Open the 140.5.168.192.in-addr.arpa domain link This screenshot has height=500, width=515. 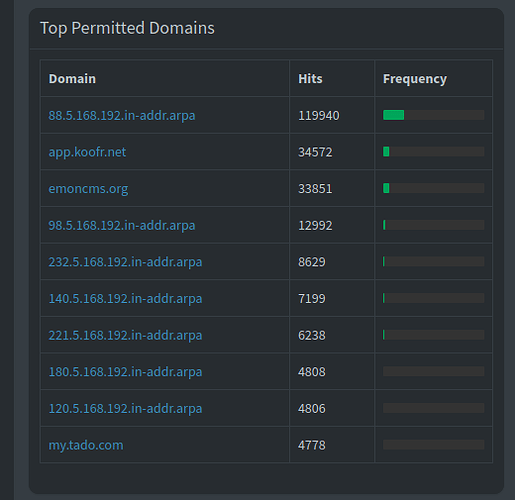pyautogui.click(x=125, y=299)
